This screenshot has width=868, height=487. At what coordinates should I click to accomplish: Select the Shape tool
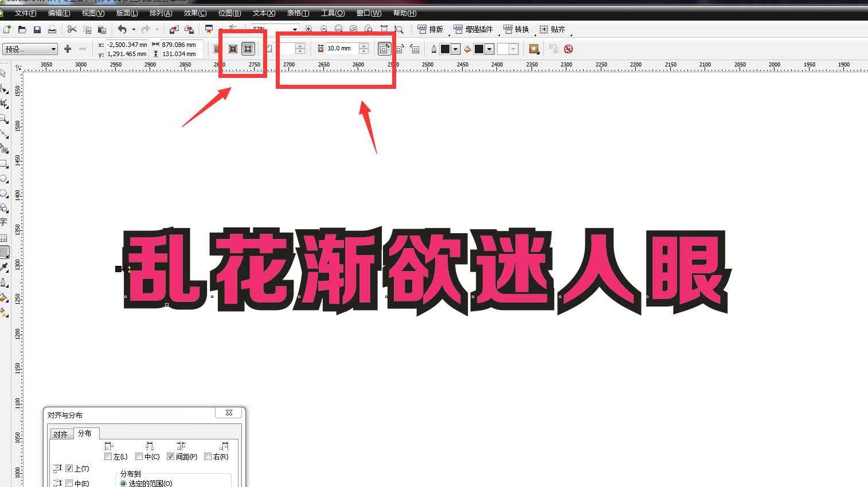(5, 88)
